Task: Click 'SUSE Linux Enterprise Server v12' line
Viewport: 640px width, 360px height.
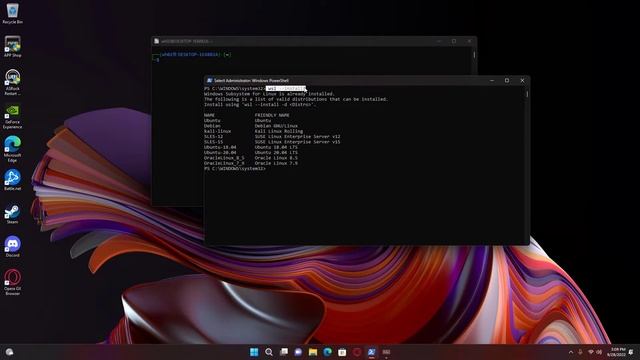Action: (x=298, y=137)
